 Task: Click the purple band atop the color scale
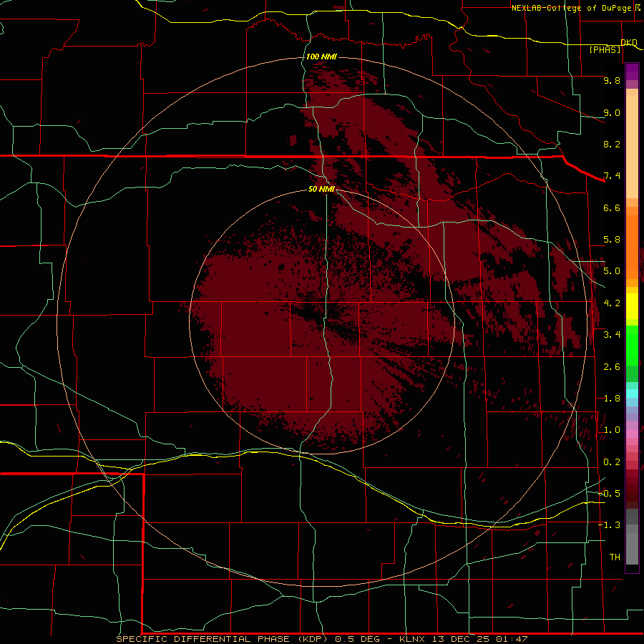pos(632,72)
